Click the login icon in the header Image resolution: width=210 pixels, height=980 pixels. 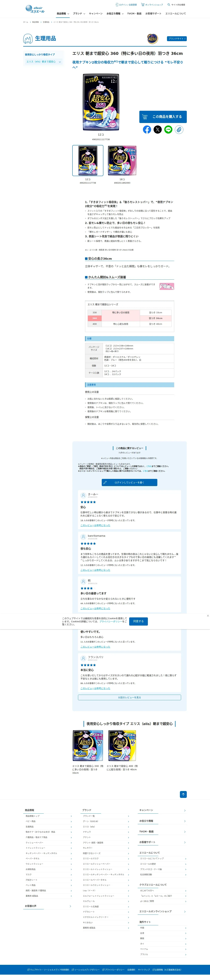coord(117,5)
